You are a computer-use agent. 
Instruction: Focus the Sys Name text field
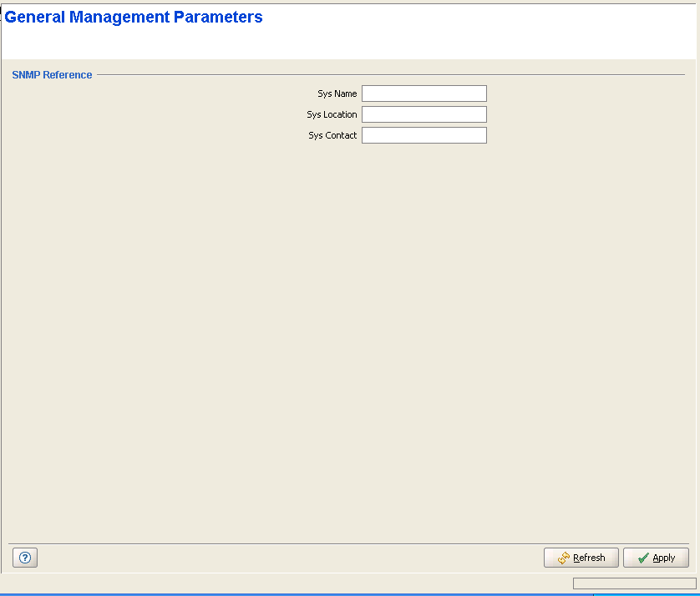click(424, 93)
